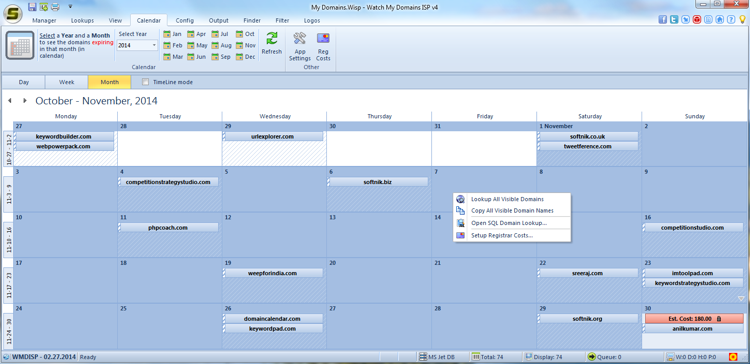Enable the TimeLine mode checkbox
Image resolution: width=750 pixels, height=364 pixels.
pyautogui.click(x=145, y=82)
